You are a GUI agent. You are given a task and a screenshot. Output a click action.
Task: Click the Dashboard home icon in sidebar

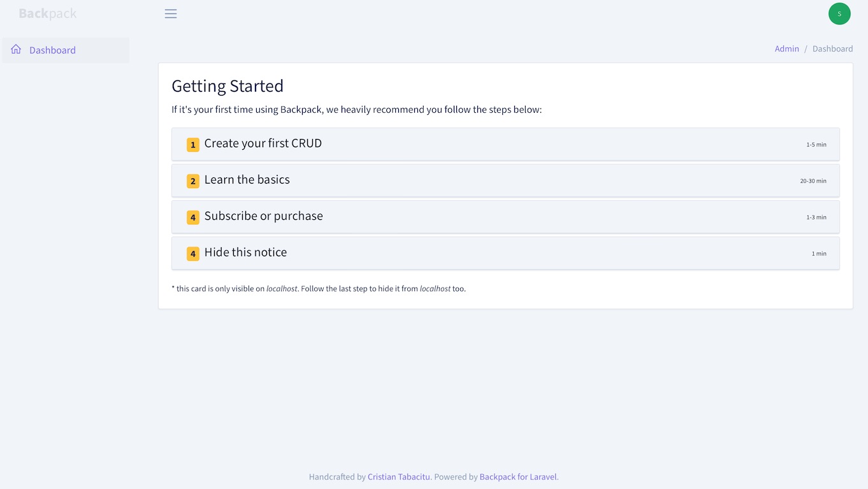pyautogui.click(x=16, y=49)
